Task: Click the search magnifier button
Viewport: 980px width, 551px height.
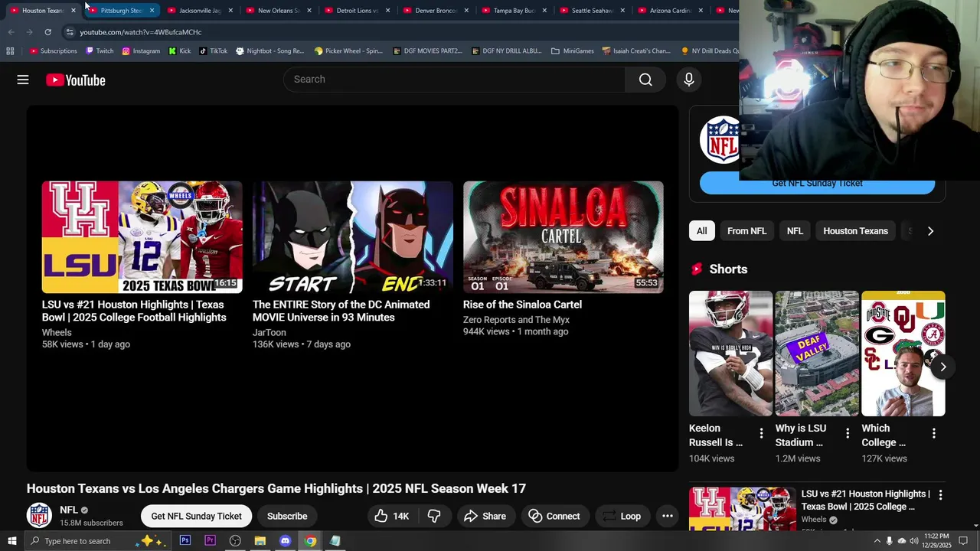Action: 645,80
